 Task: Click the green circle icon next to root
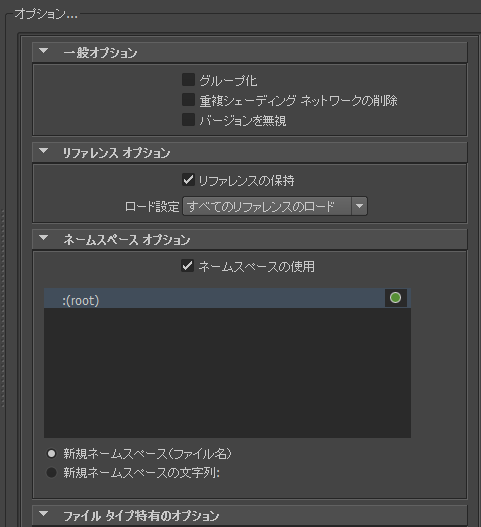pos(395,298)
